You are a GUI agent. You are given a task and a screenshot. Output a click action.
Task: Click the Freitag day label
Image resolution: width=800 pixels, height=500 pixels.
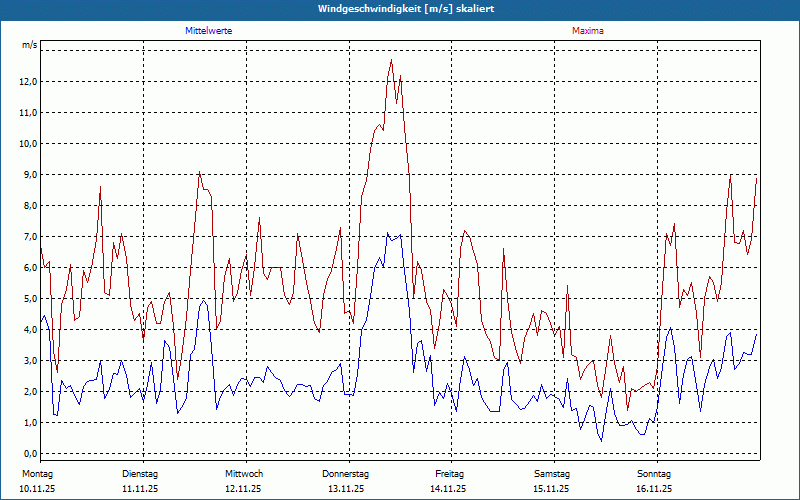click(x=449, y=474)
